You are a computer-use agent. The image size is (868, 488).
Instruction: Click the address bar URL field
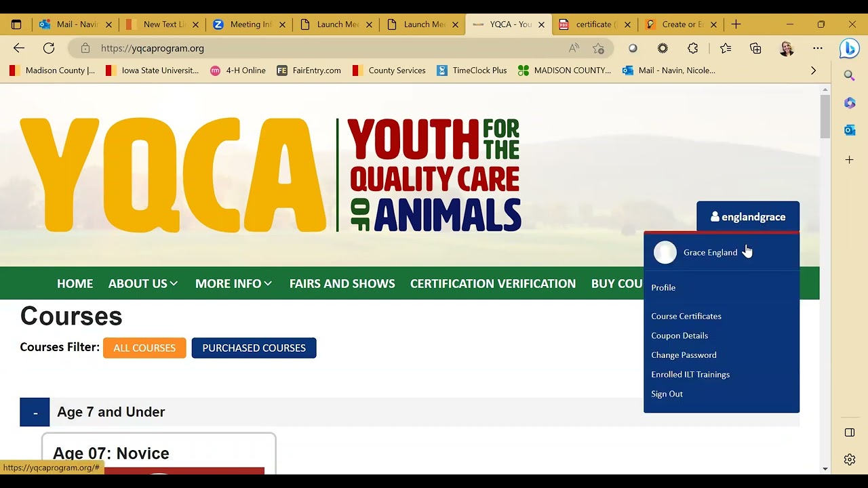point(325,48)
